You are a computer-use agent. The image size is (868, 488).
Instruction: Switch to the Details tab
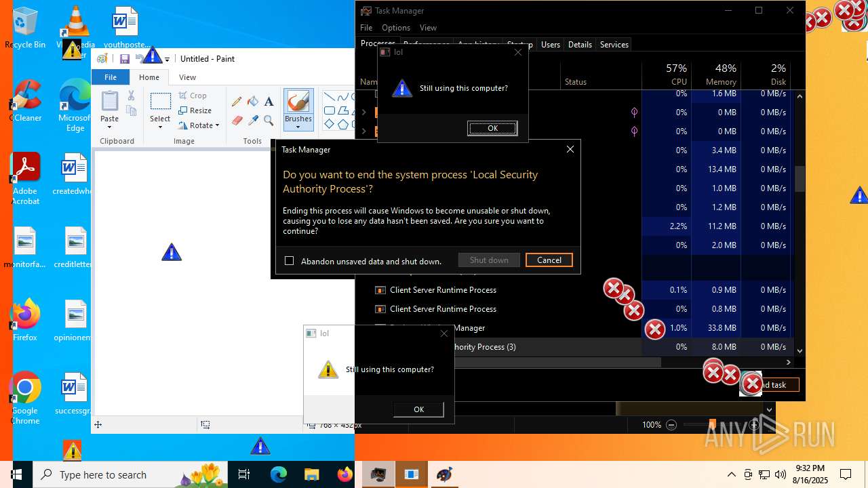580,45
